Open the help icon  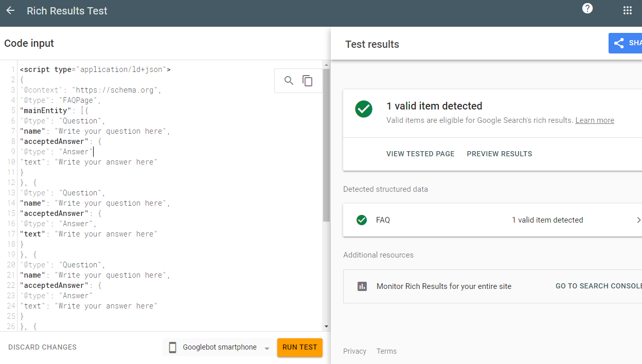coord(587,9)
